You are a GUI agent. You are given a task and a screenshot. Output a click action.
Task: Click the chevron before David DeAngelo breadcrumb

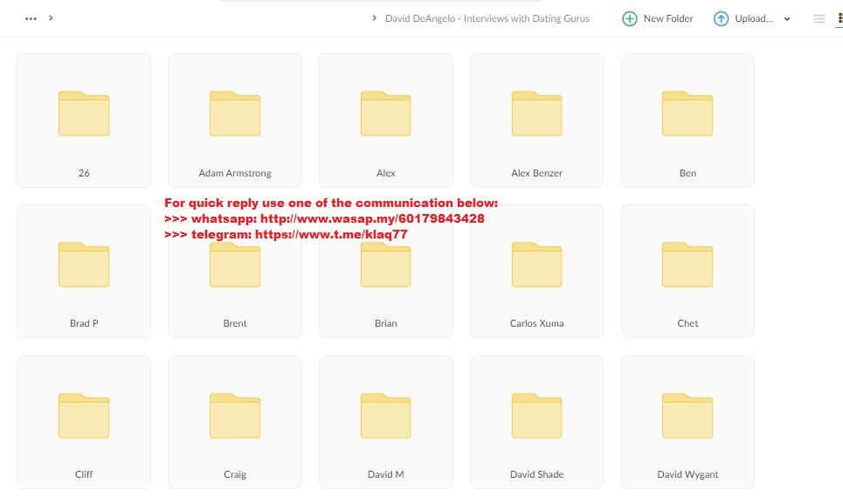click(x=374, y=18)
